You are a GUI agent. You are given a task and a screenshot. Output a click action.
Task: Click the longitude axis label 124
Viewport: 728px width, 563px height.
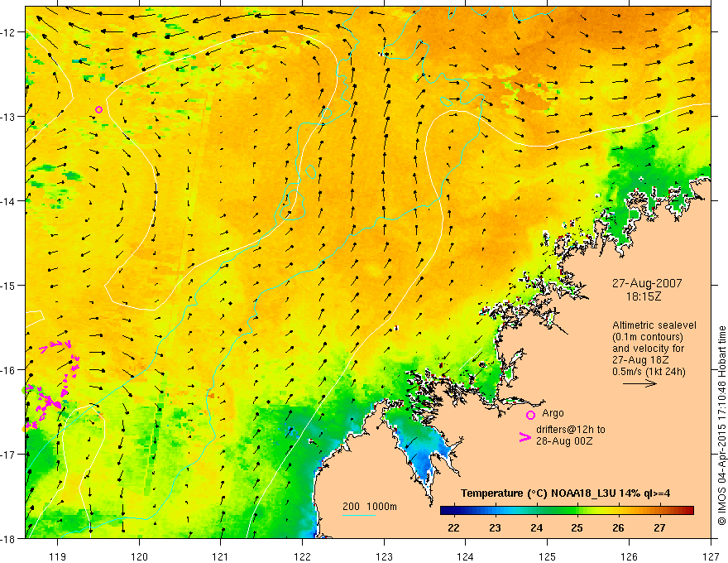click(x=466, y=556)
